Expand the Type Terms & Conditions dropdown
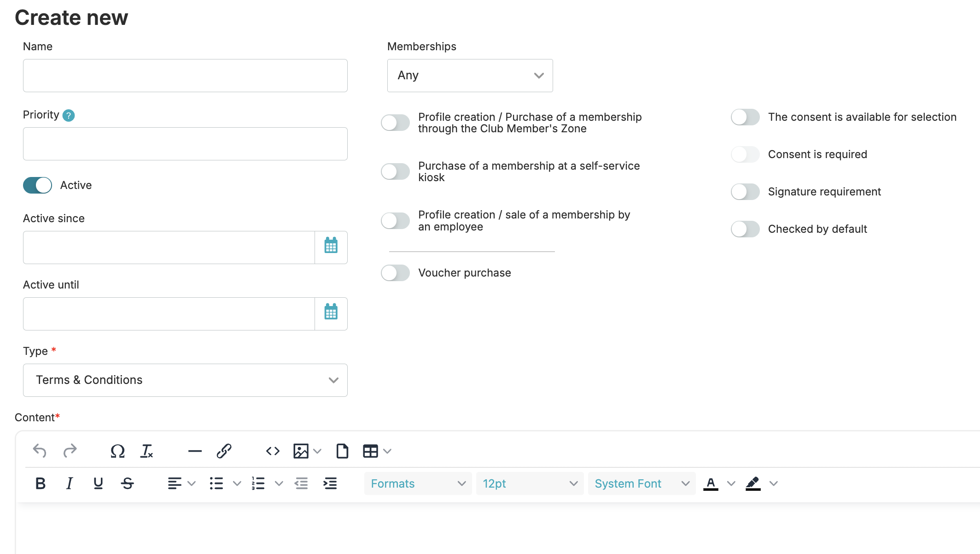Screen dimensions: 980x554 [x=185, y=380]
